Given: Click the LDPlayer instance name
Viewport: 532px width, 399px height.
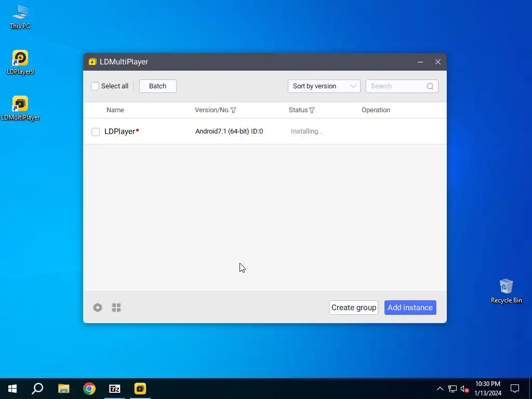Looking at the screenshot, I should pos(120,131).
